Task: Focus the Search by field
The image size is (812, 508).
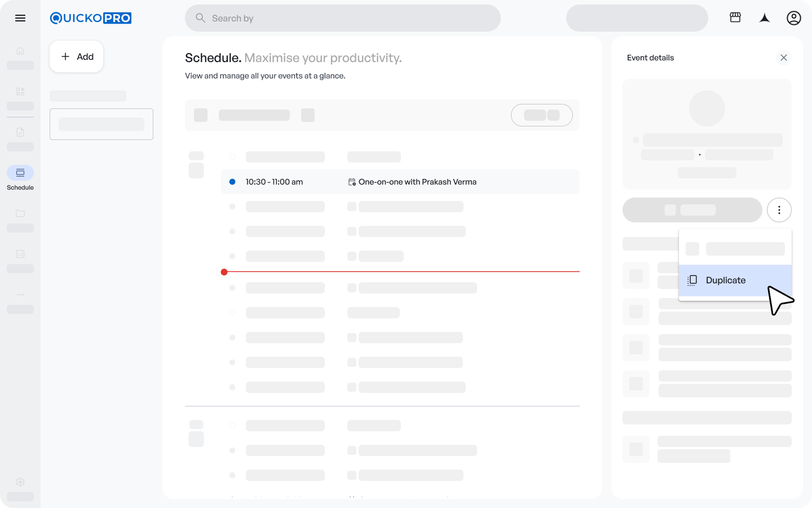Action: 343,18
